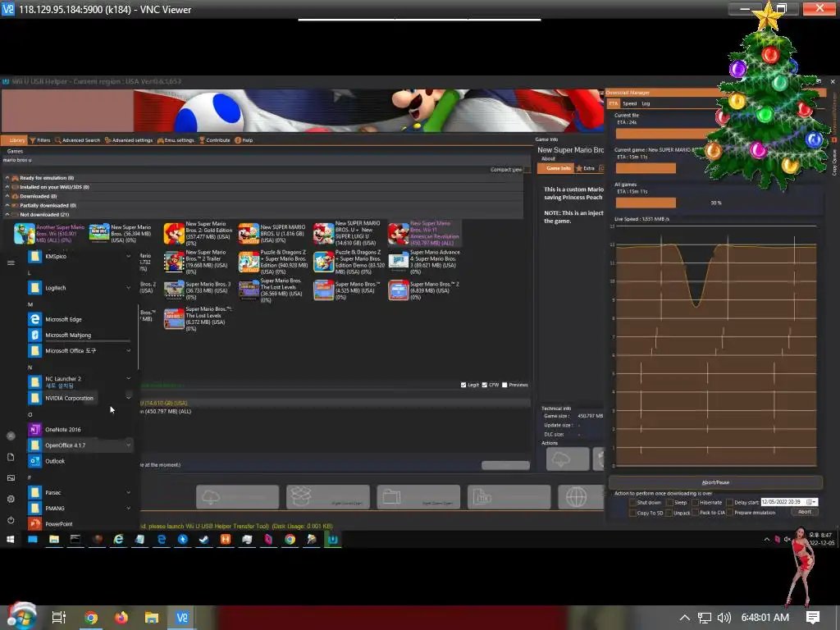This screenshot has width=840, height=630.
Task: Open Contribute trophy icon
Action: [x=202, y=140]
